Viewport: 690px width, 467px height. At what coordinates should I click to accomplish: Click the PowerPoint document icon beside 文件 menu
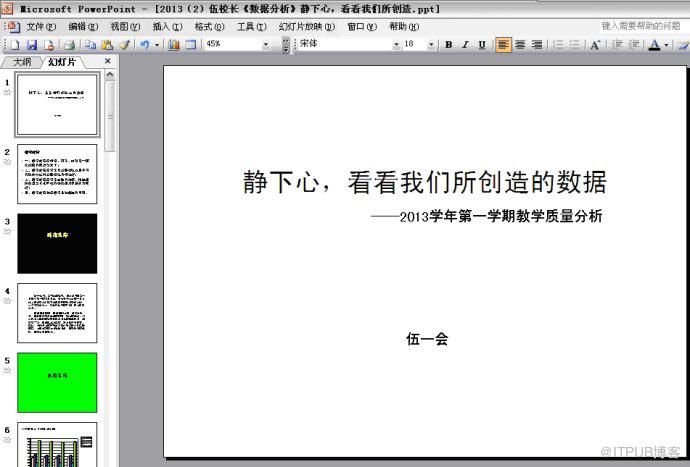click(14, 27)
